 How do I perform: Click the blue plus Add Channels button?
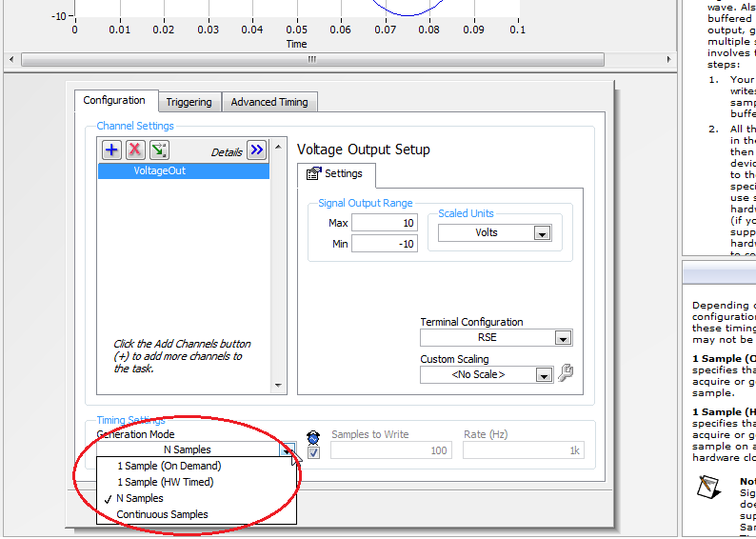point(111,150)
